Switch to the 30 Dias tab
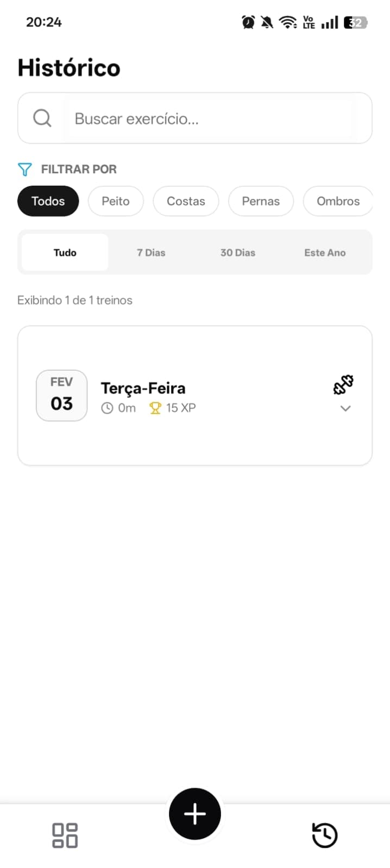Viewport: 390px width, 868px height. tap(238, 252)
